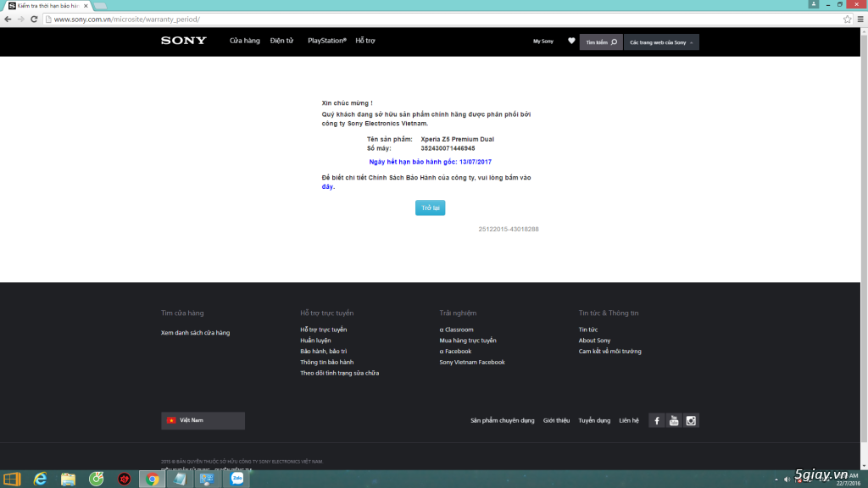
Task: Open the Thông tin bảo hành link
Action: click(326, 363)
